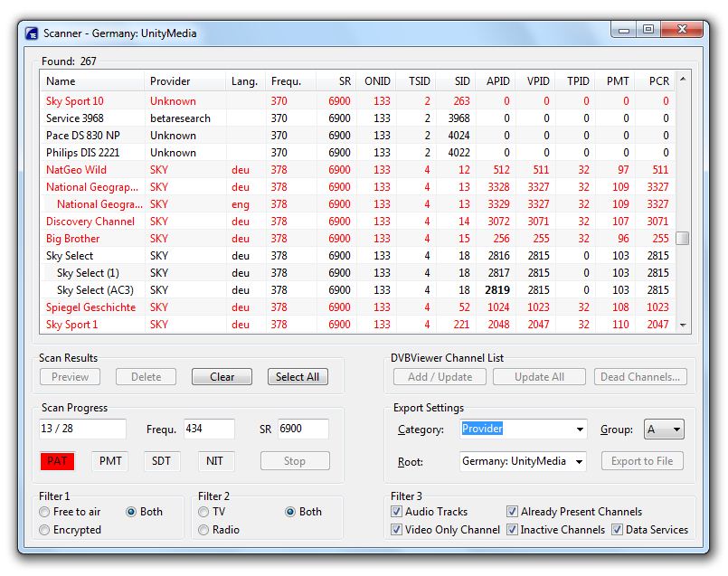
Task: Select the Encrypted filter option
Action: (43, 530)
